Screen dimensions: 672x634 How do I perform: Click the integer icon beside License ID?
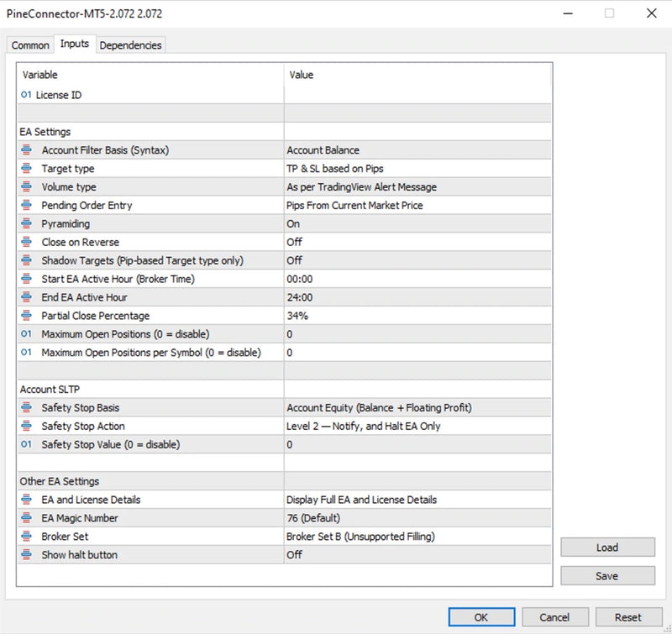[x=26, y=95]
